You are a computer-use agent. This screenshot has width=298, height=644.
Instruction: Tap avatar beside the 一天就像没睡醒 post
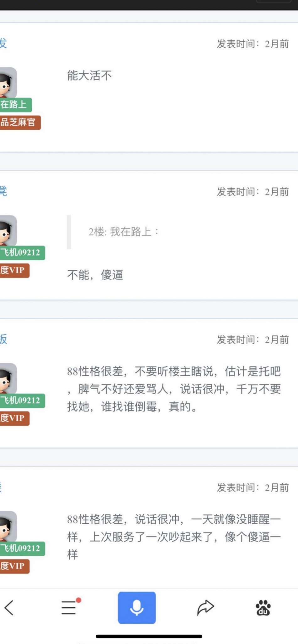tap(8, 527)
